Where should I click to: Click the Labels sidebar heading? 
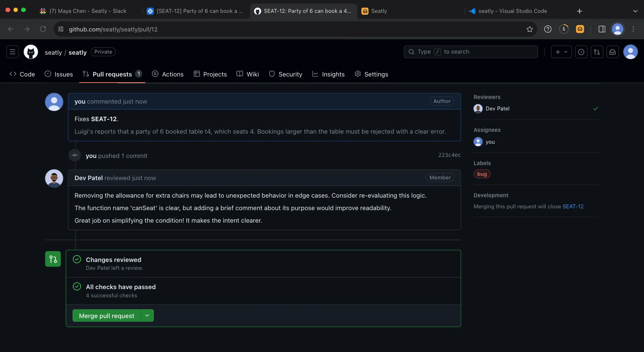click(x=482, y=163)
